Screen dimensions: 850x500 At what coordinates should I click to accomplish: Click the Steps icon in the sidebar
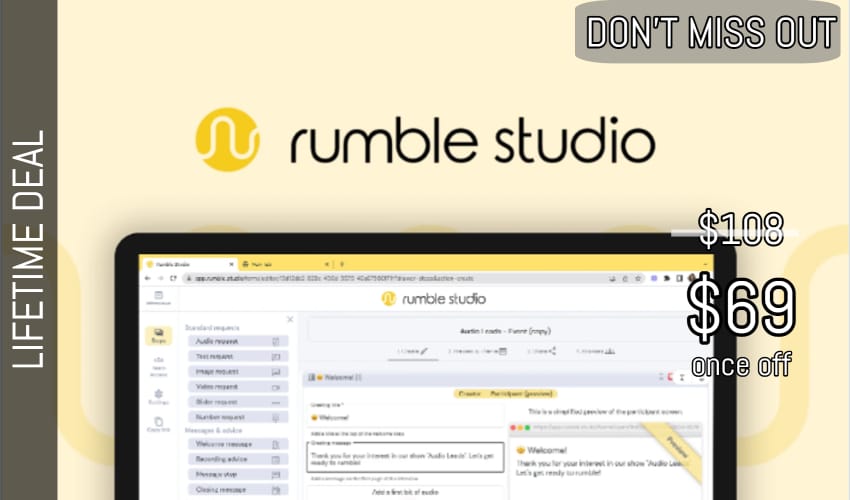pyautogui.click(x=158, y=335)
